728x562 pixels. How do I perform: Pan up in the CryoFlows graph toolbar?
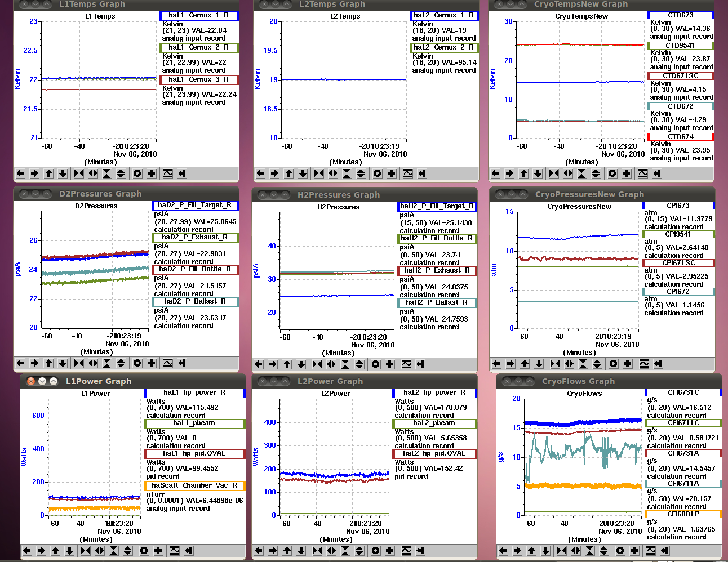pyautogui.click(x=532, y=550)
